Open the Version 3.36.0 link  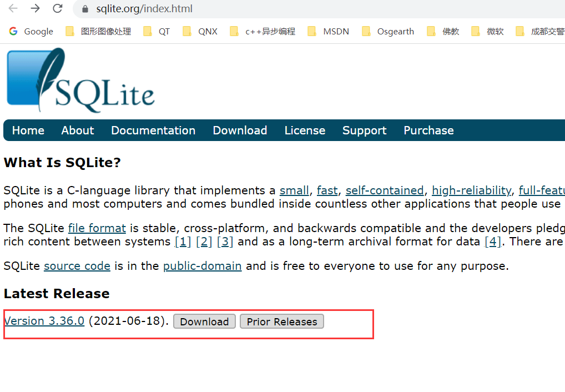(44, 321)
